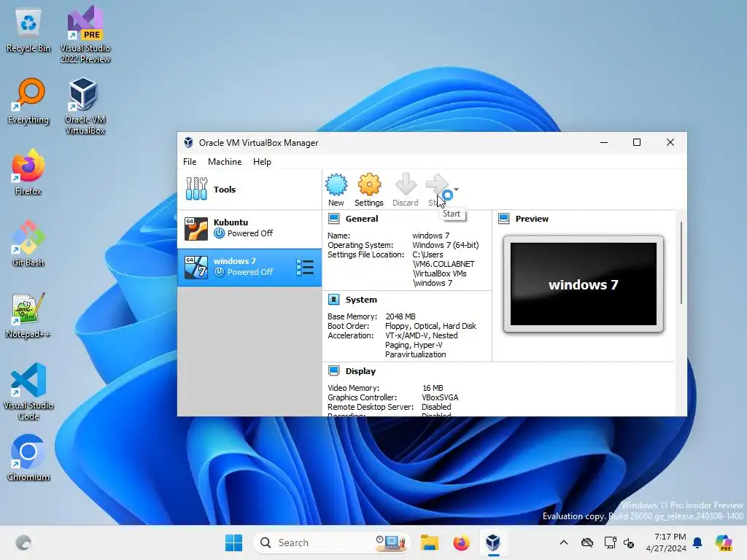Open Visual Studio Code desktop shortcut
Viewport: 747px width, 560px height.
[x=28, y=392]
